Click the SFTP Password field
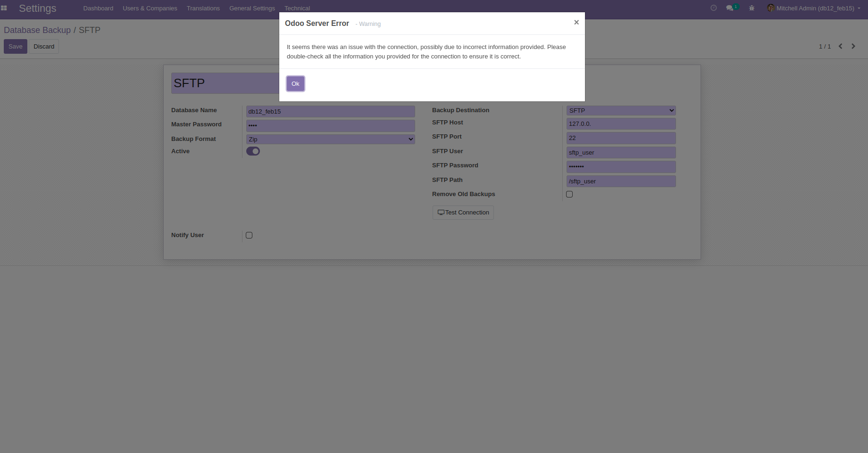 click(621, 167)
